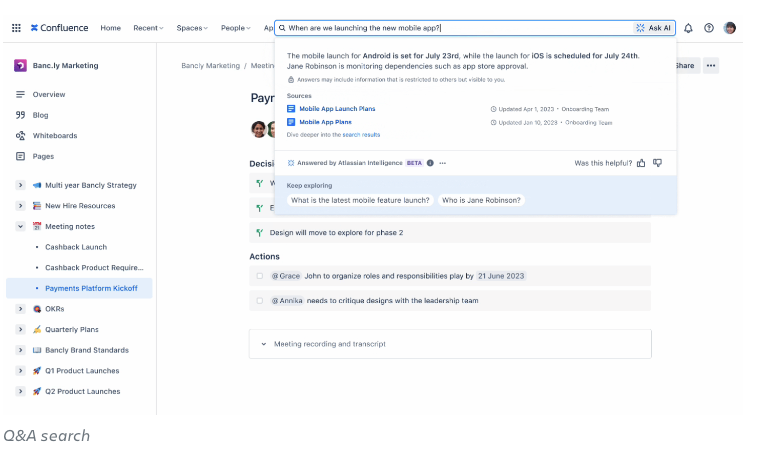Expand the Q2 Product Launches tree
The height and width of the screenshot is (452, 775).
pyautogui.click(x=20, y=391)
